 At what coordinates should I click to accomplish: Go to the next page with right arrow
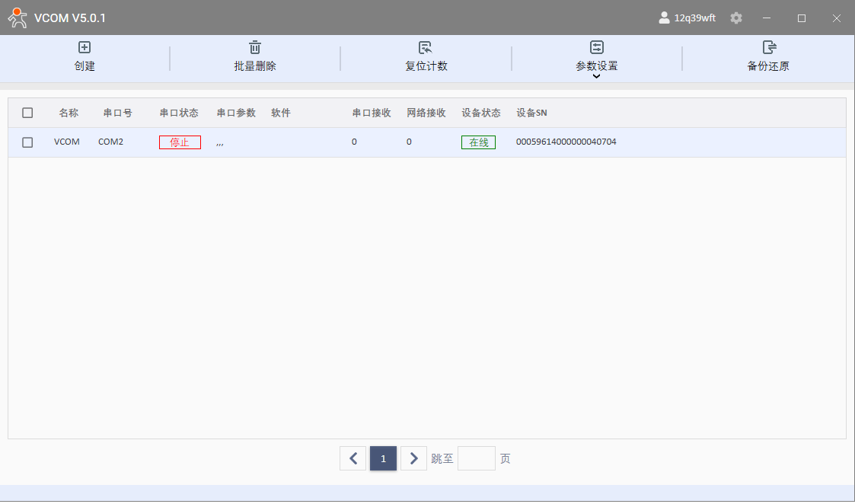click(x=413, y=458)
